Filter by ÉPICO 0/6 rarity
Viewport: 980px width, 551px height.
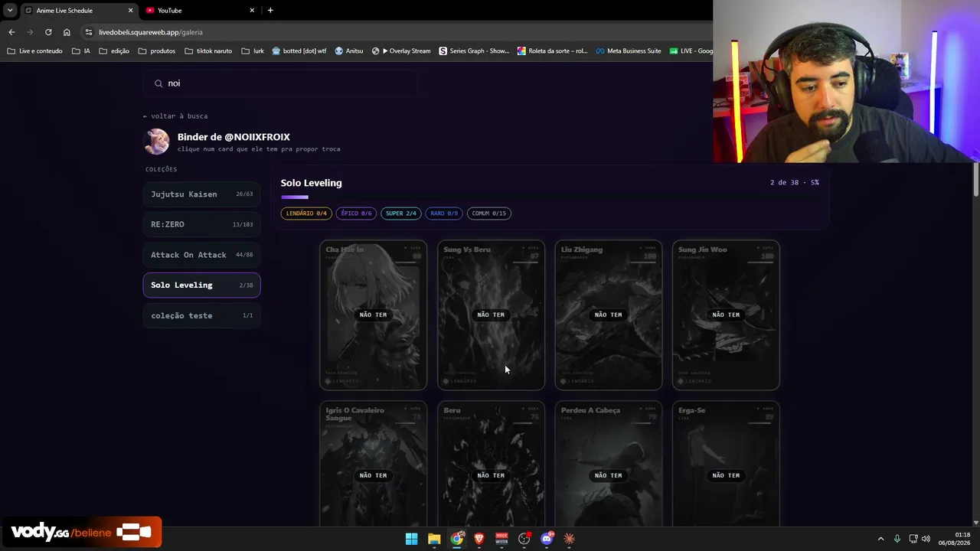pos(356,214)
